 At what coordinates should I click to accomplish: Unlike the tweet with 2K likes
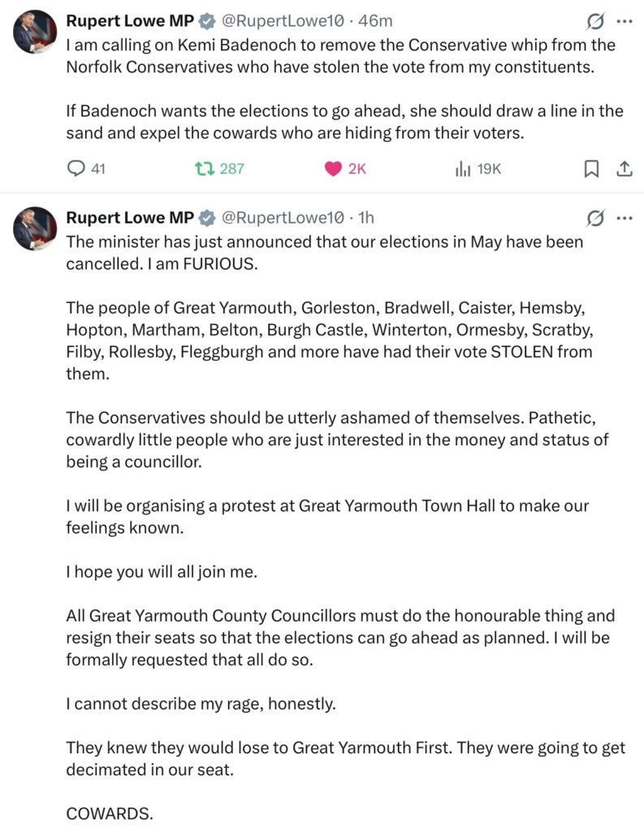click(333, 169)
